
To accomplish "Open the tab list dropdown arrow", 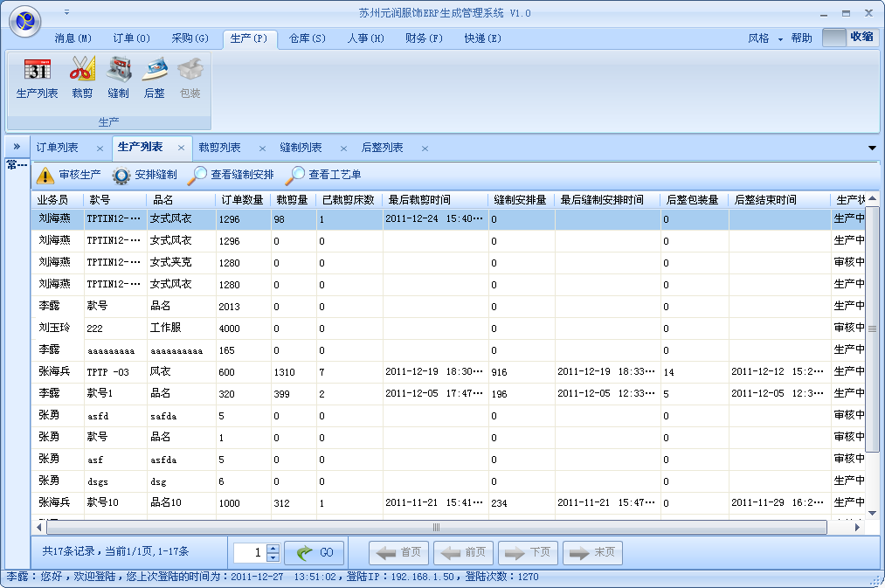I will [x=871, y=148].
